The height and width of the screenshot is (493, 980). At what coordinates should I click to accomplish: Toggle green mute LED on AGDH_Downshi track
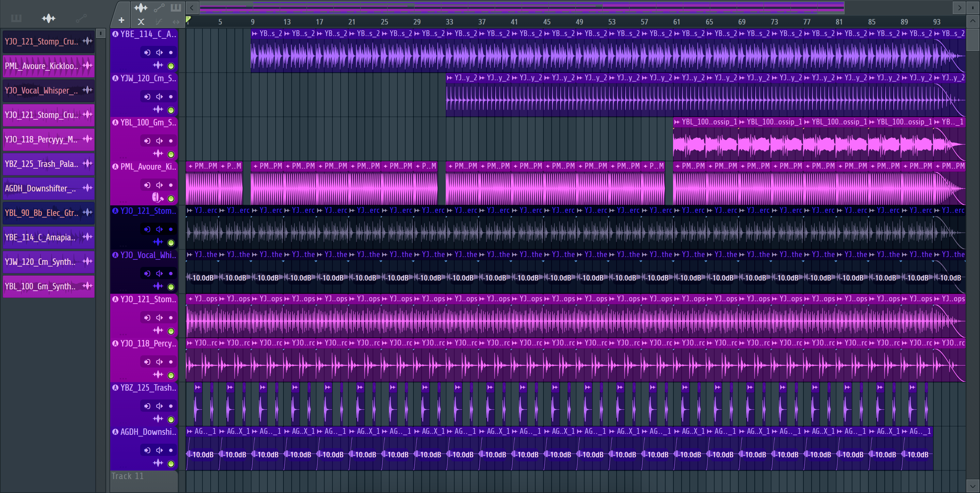point(171,464)
